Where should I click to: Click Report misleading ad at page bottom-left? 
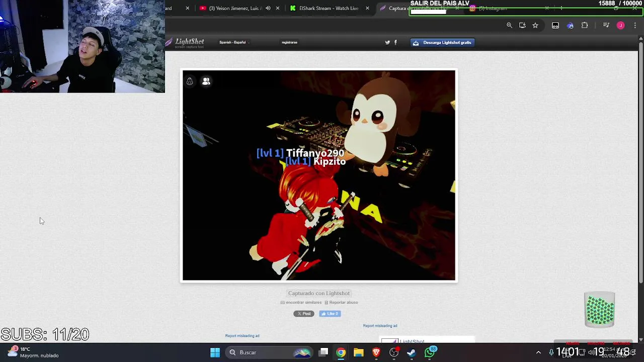[242, 336]
